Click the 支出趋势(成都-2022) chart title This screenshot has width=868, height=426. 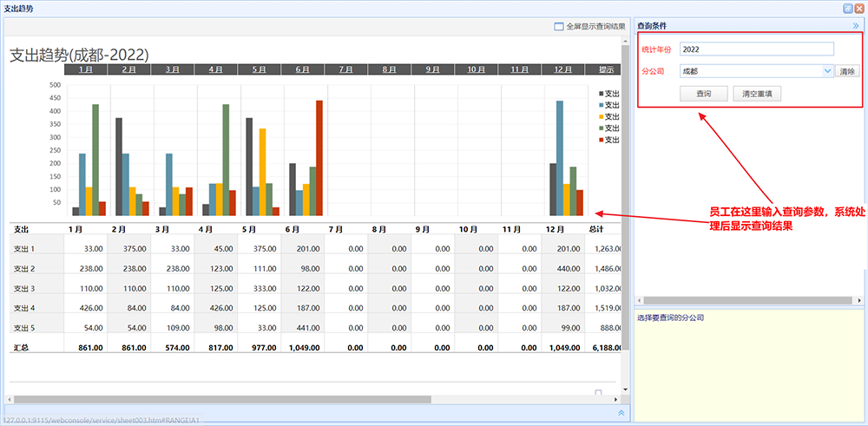point(80,54)
